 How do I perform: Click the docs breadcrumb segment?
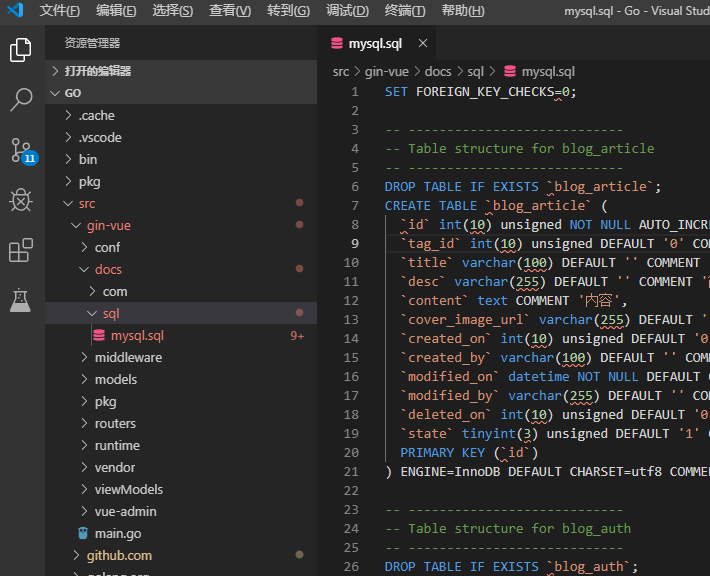(x=438, y=71)
